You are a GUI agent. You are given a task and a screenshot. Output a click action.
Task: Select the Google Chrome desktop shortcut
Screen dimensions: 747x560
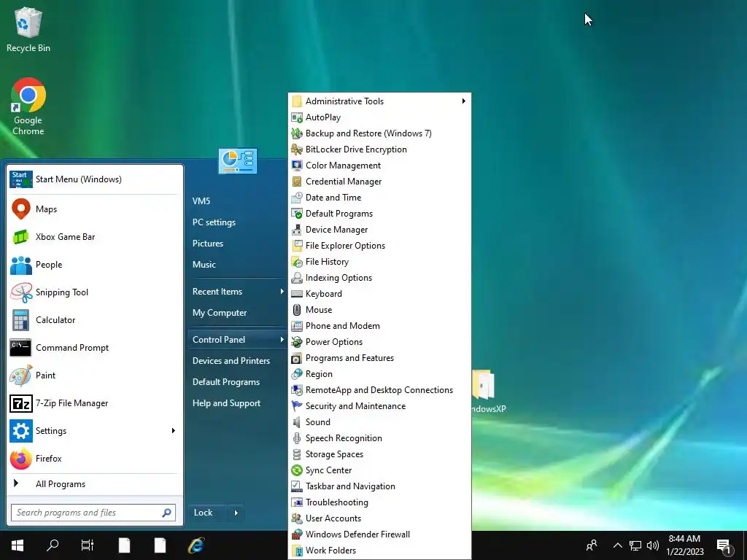(28, 106)
